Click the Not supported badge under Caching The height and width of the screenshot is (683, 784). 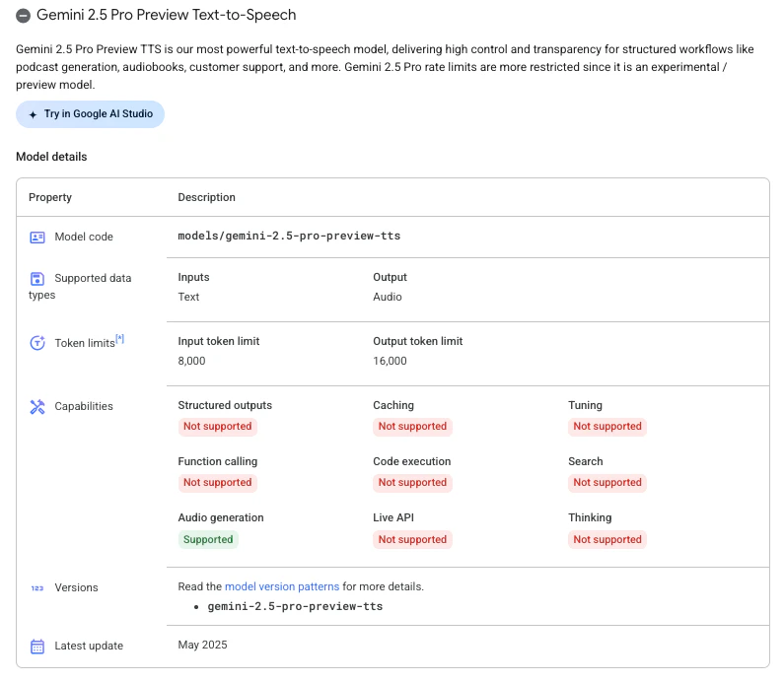[x=412, y=427]
